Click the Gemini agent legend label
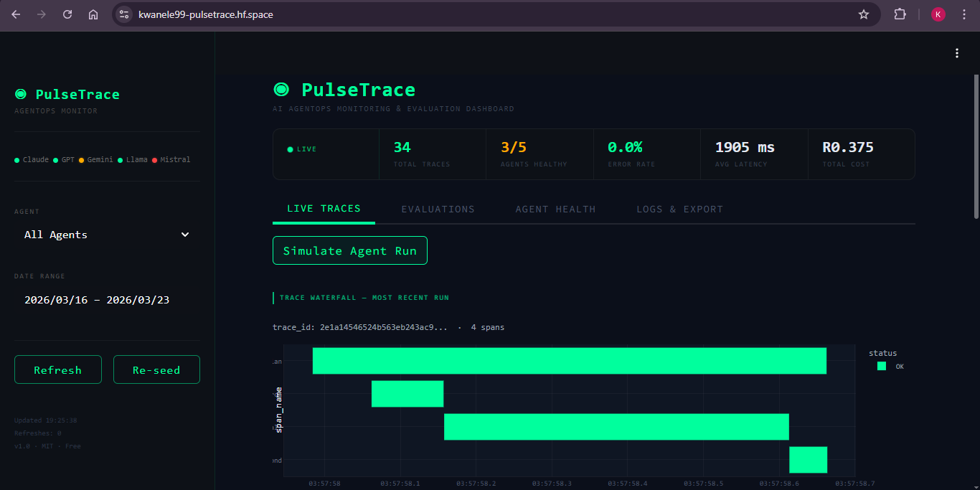Viewport: 980px width, 490px height. coord(100,160)
